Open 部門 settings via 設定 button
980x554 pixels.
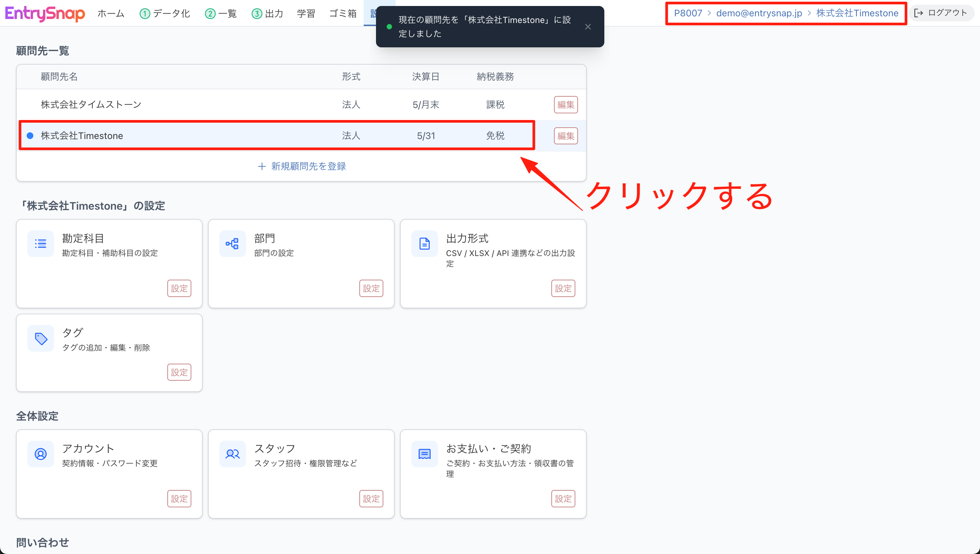click(371, 288)
